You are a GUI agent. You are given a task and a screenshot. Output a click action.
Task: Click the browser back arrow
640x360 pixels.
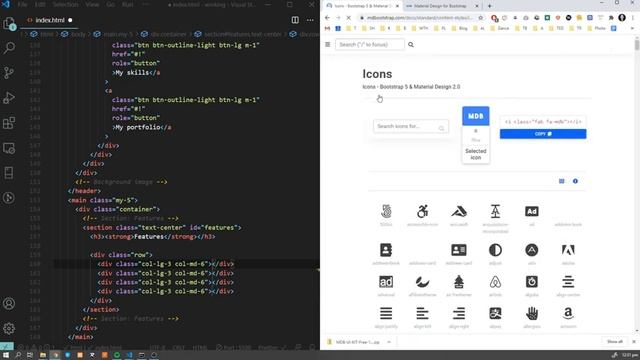327,18
